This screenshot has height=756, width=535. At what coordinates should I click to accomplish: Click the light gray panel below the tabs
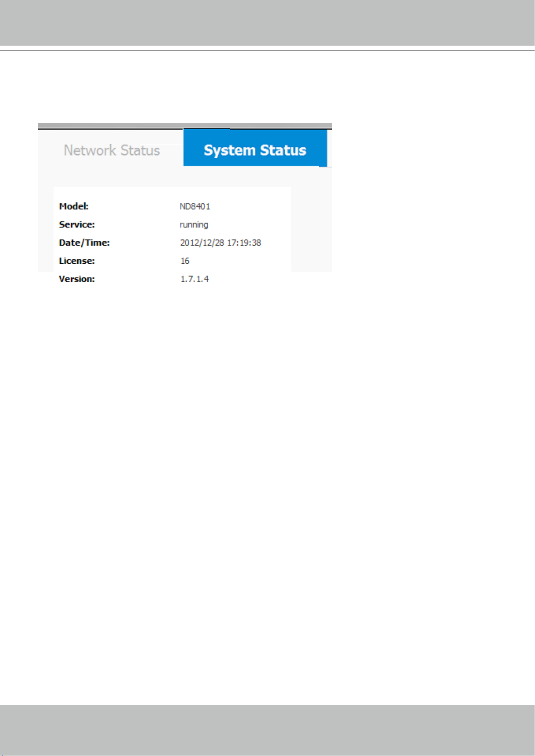[185, 176]
